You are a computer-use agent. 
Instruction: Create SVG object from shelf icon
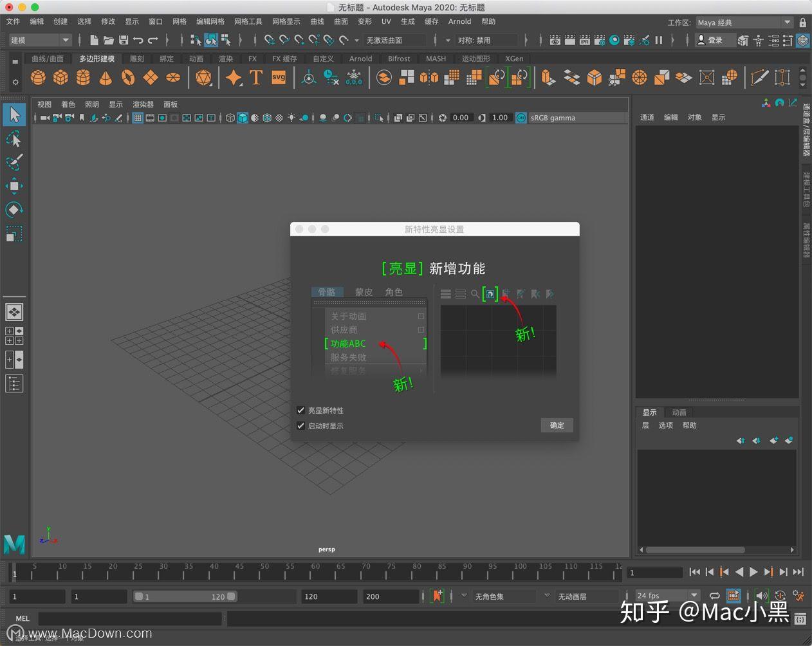[x=279, y=78]
